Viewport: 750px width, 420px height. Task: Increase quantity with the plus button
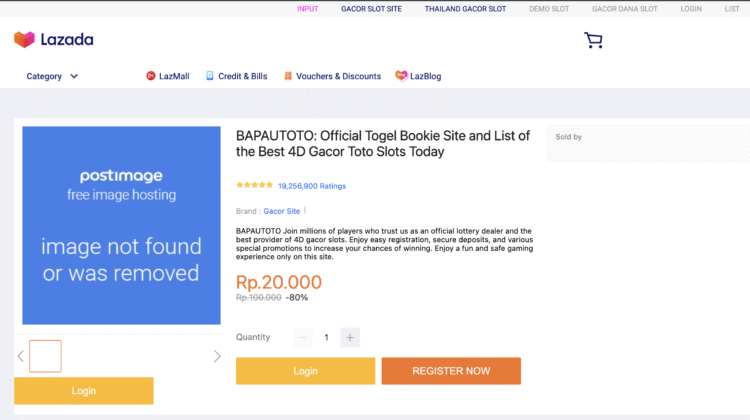coord(350,338)
